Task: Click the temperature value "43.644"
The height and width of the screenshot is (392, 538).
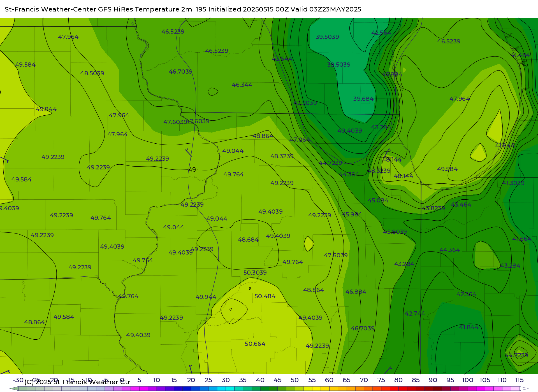Action: click(x=282, y=59)
